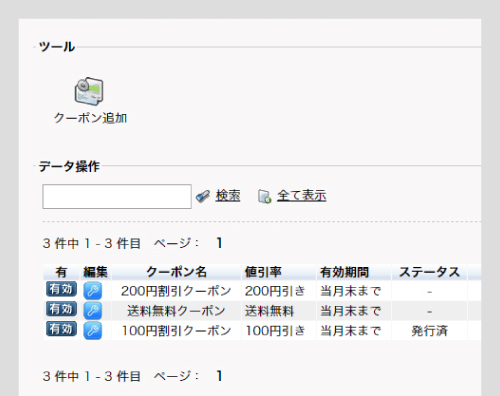500x396 pixels.
Task: Select the 200円割引クーポン name cell
Action: [176, 291]
